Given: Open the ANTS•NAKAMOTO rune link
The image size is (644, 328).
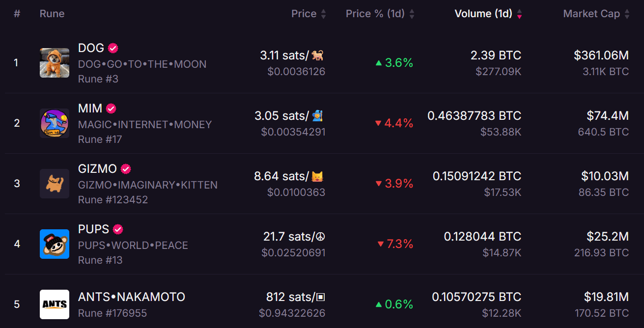Looking at the screenshot, I should tap(131, 297).
